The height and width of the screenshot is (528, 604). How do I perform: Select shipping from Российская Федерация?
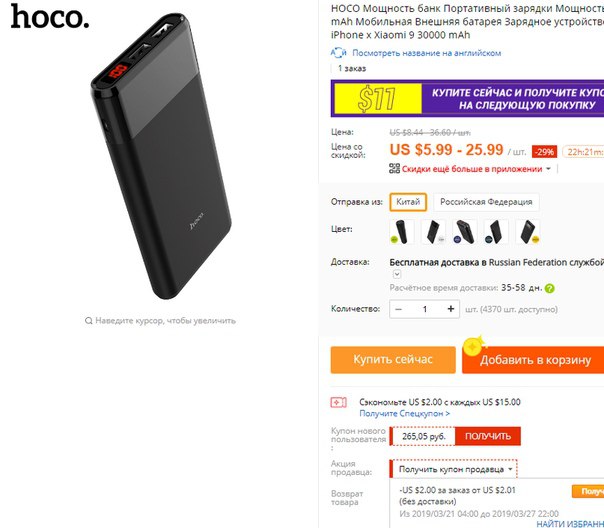coord(486,202)
